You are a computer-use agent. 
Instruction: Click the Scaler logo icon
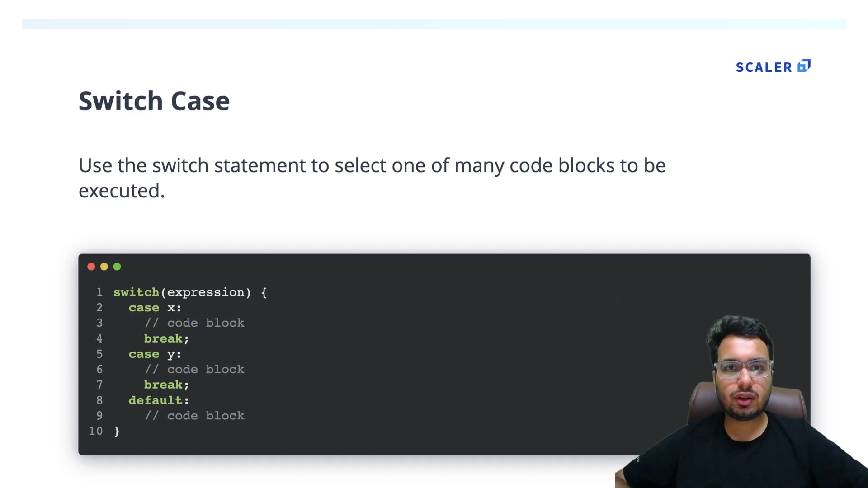pyautogui.click(x=804, y=66)
